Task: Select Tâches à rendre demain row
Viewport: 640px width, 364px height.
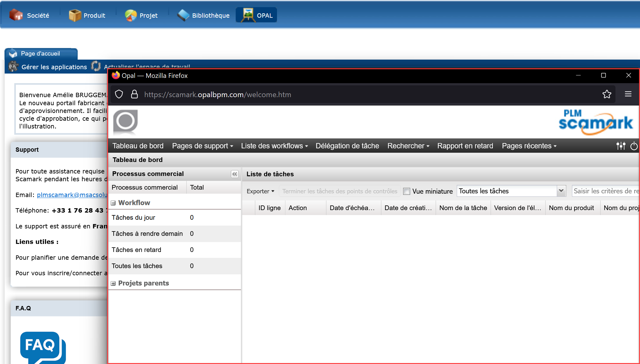Action: 175,234
